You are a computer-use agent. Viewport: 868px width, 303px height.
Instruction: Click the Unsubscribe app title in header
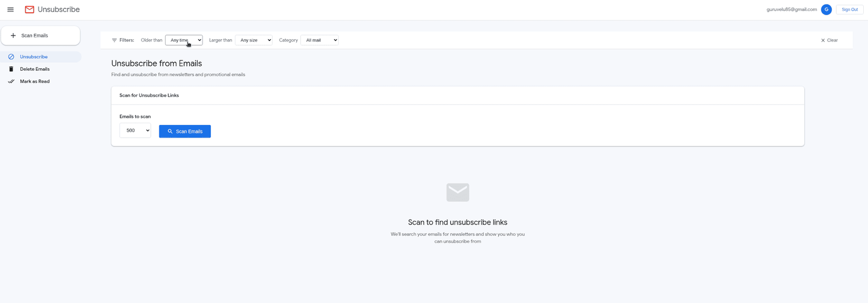pyautogui.click(x=58, y=10)
